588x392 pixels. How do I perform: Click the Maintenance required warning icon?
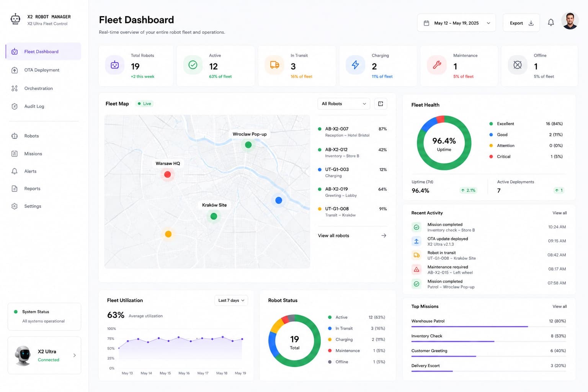point(416,269)
